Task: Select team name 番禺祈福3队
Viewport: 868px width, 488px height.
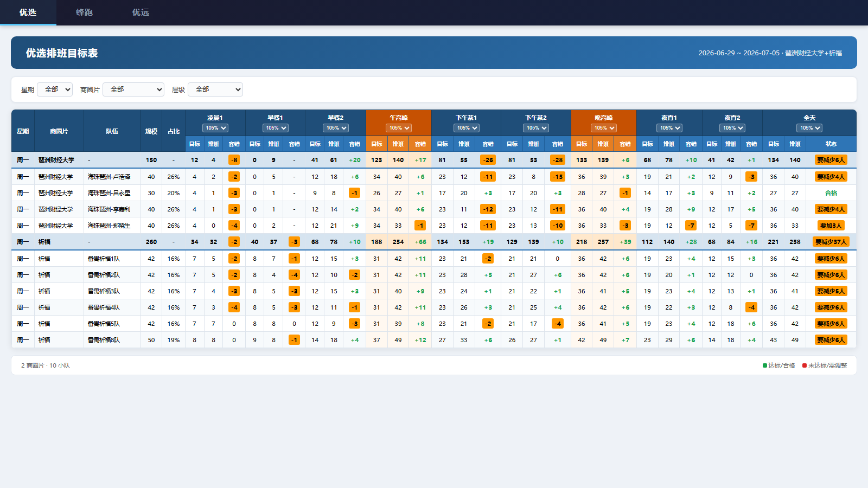Action: tap(104, 291)
